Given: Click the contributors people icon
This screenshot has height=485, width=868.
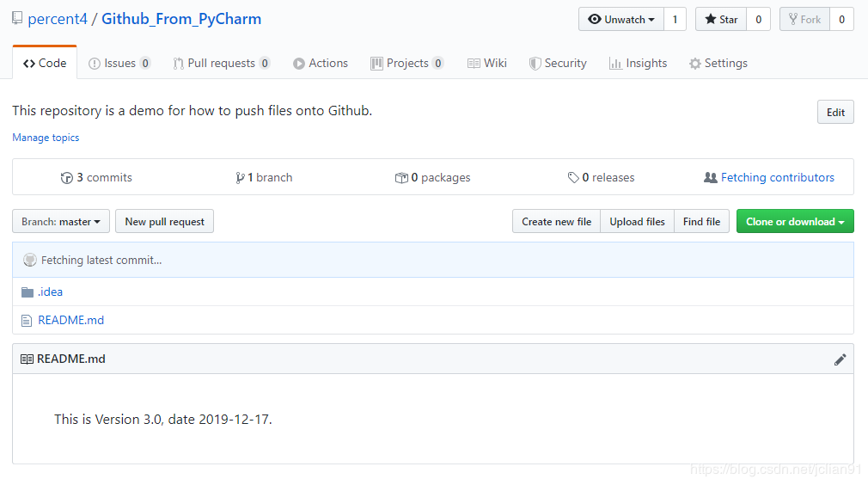Looking at the screenshot, I should (x=710, y=178).
